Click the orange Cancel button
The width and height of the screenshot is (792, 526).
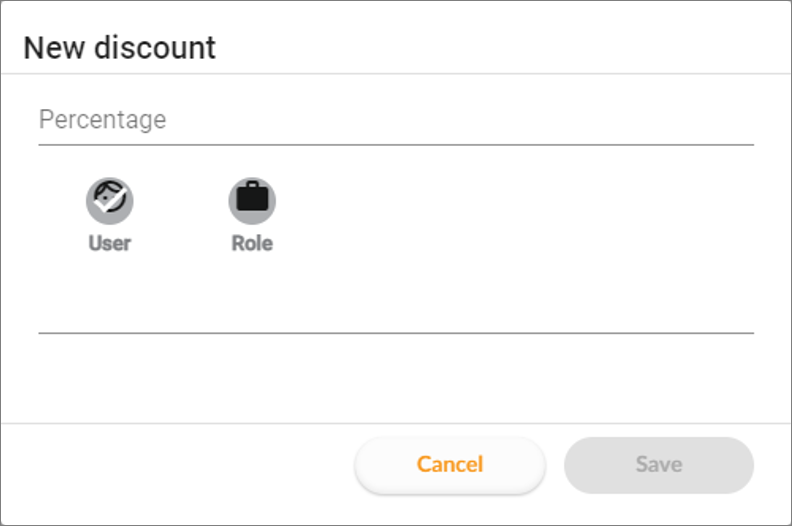450,465
